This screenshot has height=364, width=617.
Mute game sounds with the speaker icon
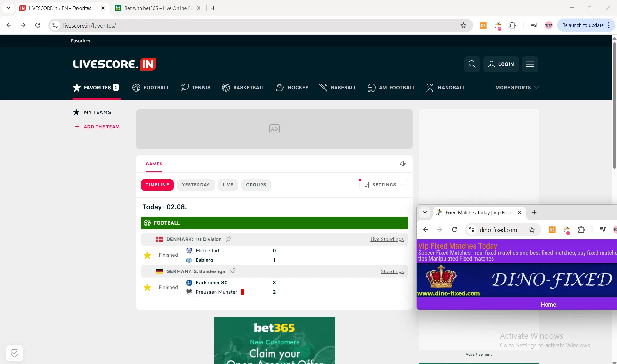pos(403,164)
